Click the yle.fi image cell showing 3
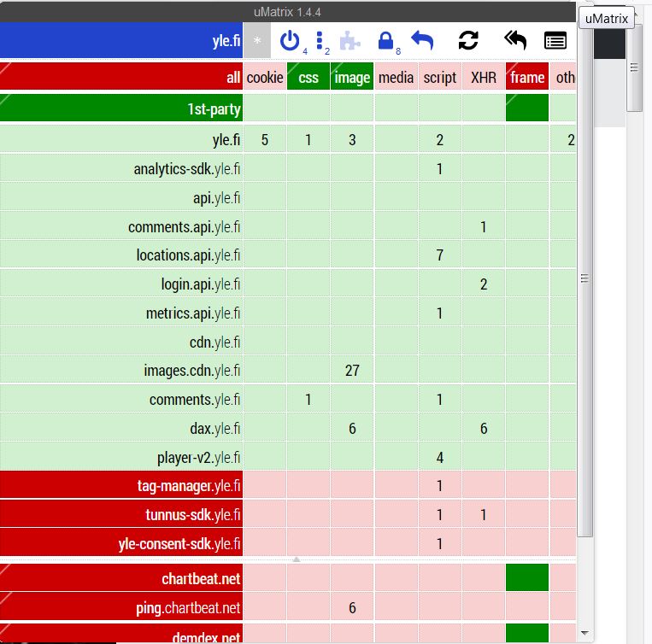 tap(352, 139)
